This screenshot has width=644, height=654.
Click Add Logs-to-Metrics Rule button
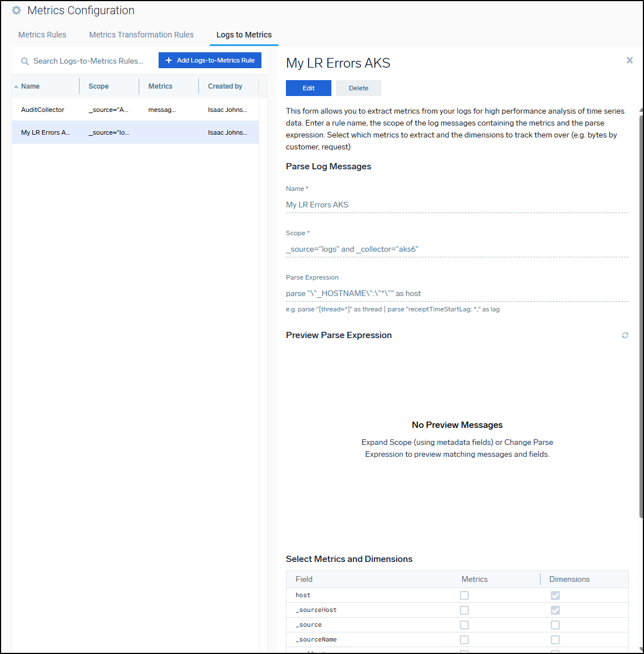210,60
